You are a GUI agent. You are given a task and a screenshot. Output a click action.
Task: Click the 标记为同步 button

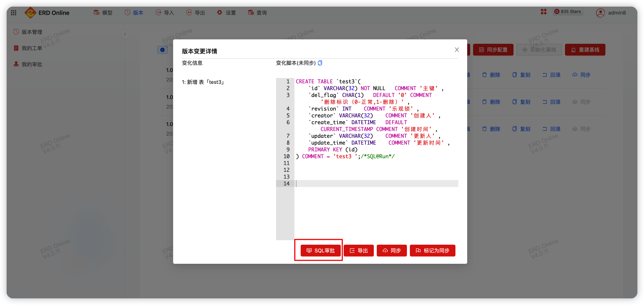point(432,250)
